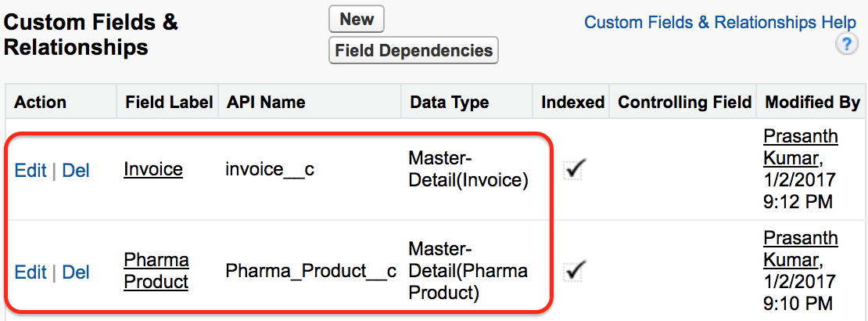Click the API Name column header
Image resolution: width=868 pixels, height=321 pixels.
pos(266,102)
